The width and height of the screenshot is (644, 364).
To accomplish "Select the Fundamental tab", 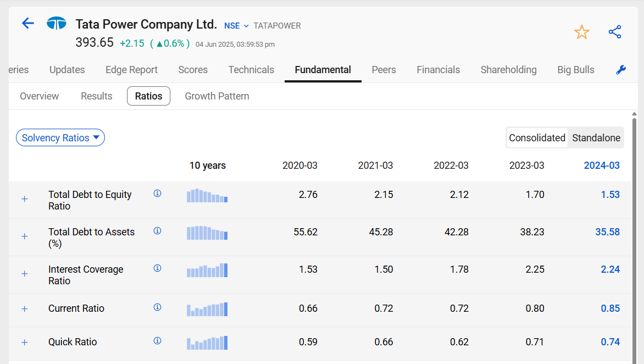I will click(323, 70).
